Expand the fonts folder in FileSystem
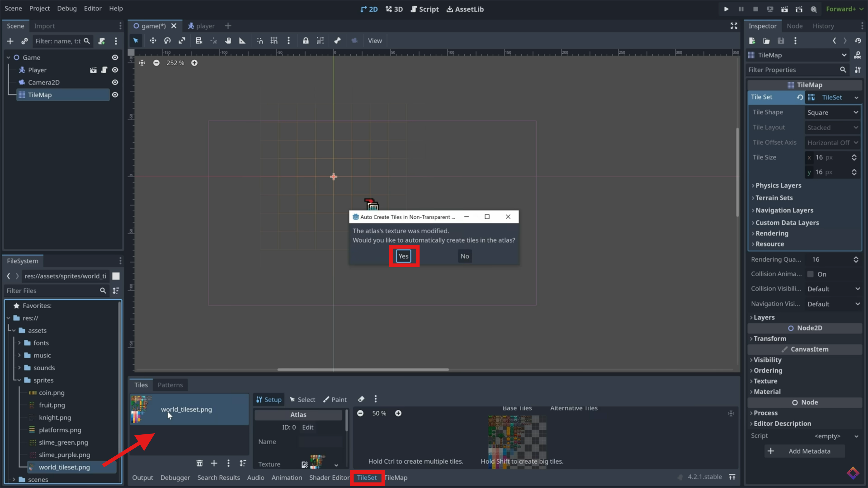The width and height of the screenshot is (868, 488). click(x=19, y=343)
